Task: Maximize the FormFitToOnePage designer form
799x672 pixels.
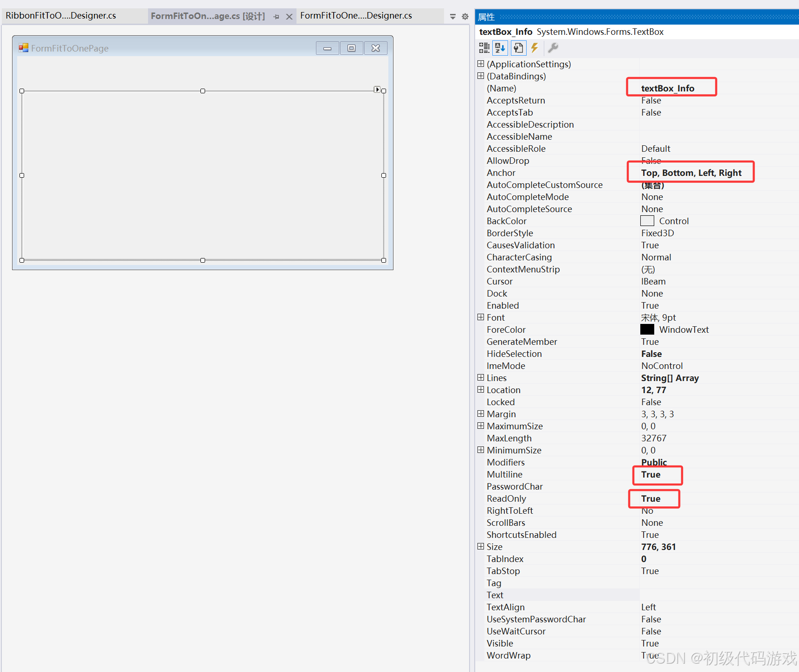Action: [352, 48]
